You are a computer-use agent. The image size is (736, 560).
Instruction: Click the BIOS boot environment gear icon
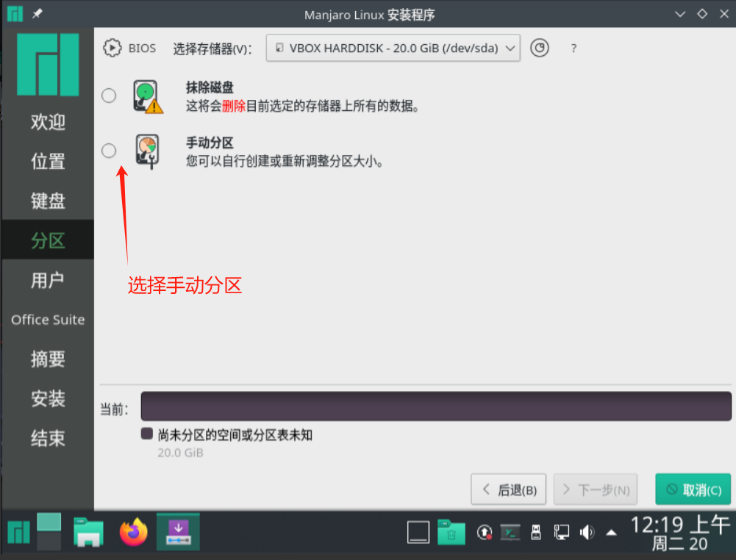pos(111,49)
